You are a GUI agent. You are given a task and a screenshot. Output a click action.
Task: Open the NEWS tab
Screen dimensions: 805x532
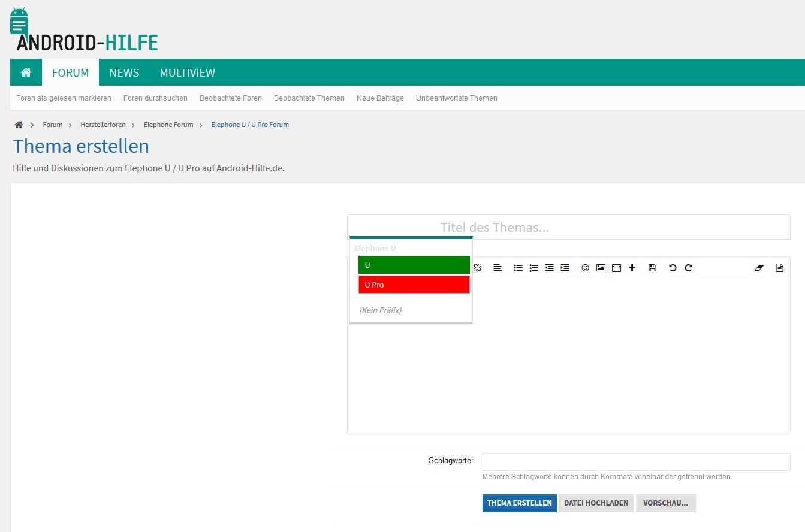coord(124,72)
